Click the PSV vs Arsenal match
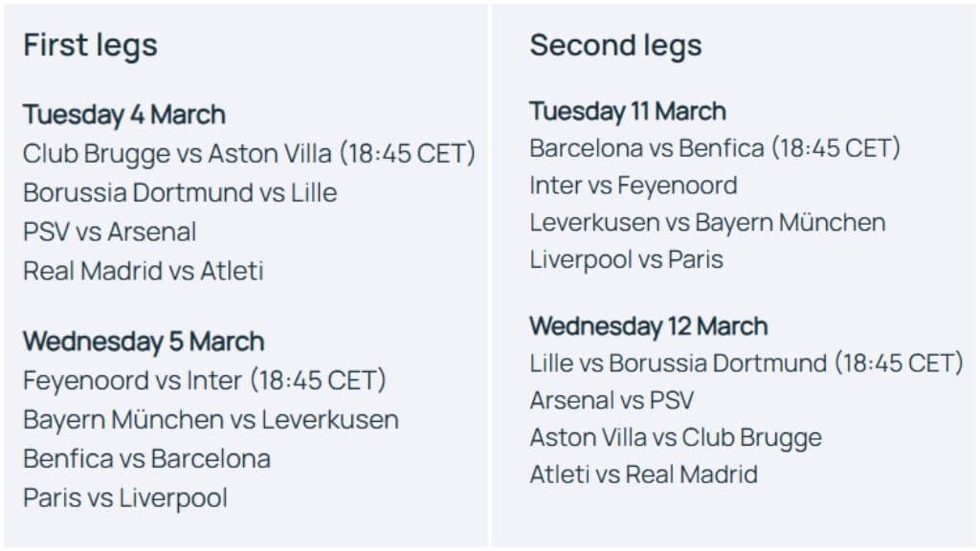 [x=110, y=231]
